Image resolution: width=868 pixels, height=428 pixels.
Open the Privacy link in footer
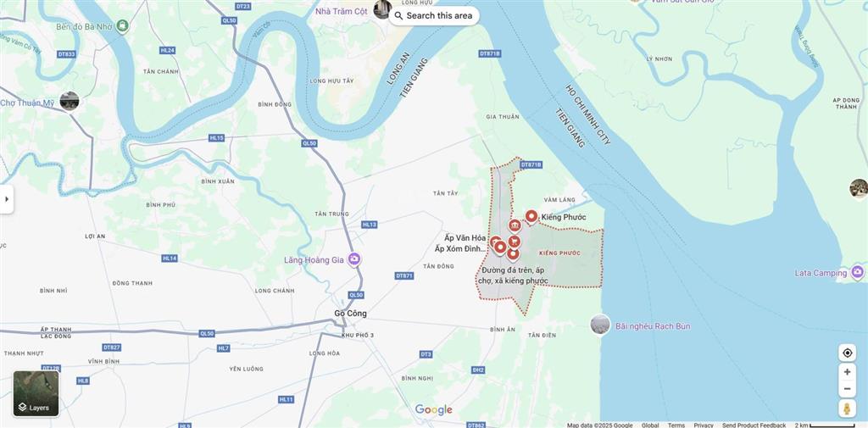click(704, 425)
